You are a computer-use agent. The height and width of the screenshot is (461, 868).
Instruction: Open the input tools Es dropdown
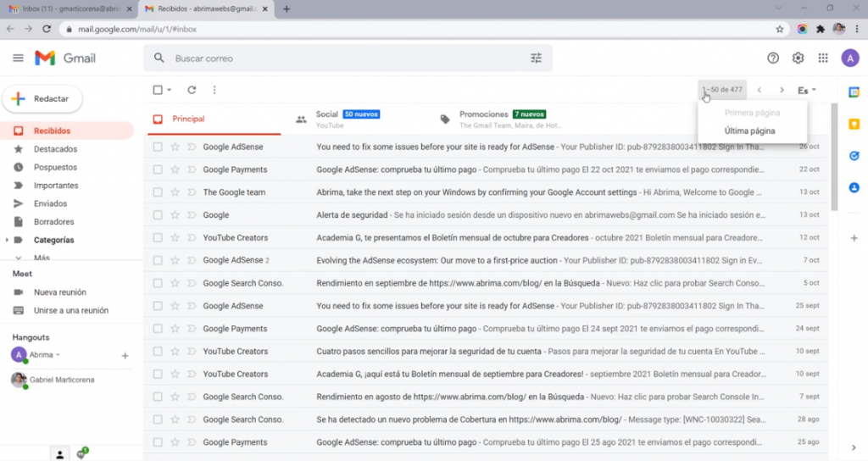click(x=807, y=90)
